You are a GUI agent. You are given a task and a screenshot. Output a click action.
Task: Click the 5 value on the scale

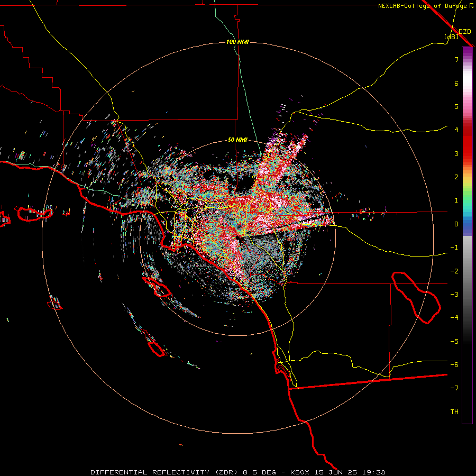coord(456,106)
